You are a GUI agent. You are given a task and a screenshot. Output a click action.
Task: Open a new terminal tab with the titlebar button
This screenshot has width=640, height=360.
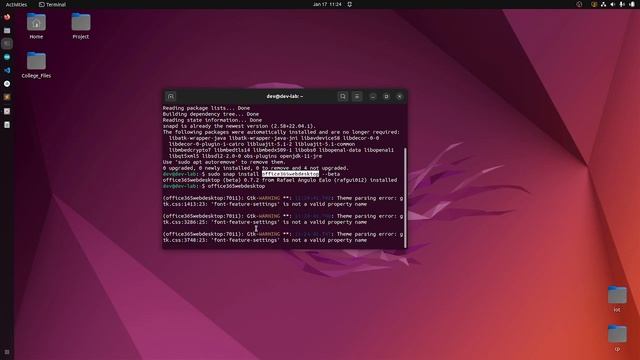click(171, 96)
